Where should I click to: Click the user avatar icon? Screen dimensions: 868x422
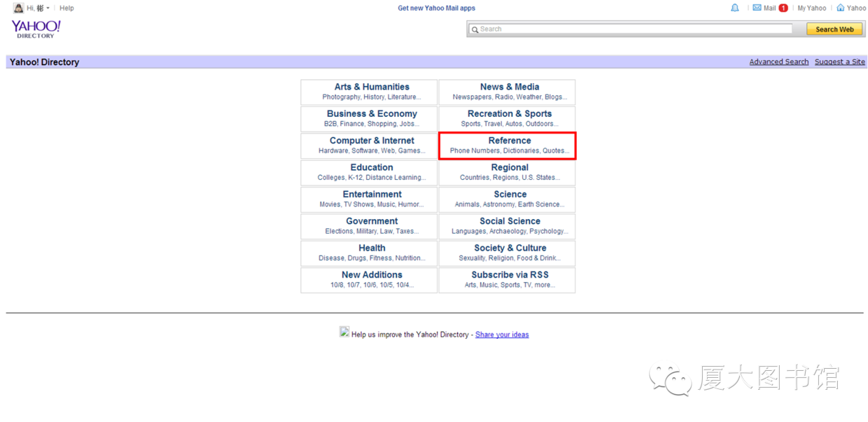(x=19, y=8)
